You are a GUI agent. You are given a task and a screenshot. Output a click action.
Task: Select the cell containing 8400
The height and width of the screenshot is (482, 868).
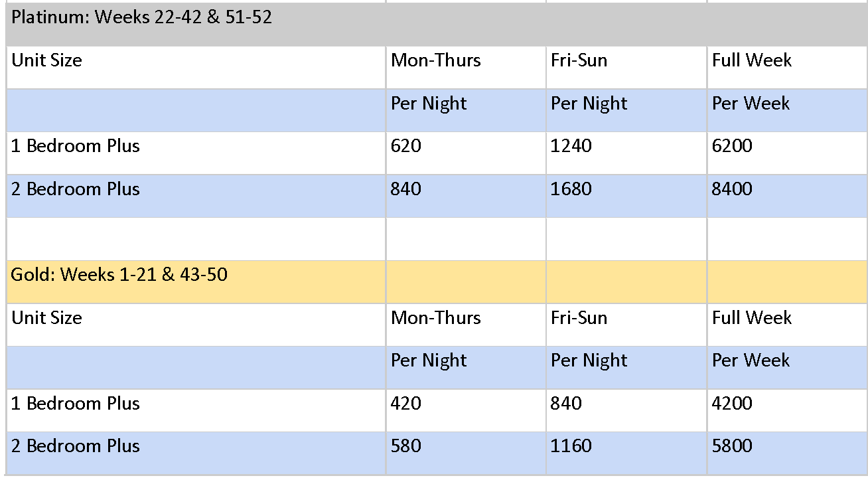787,196
